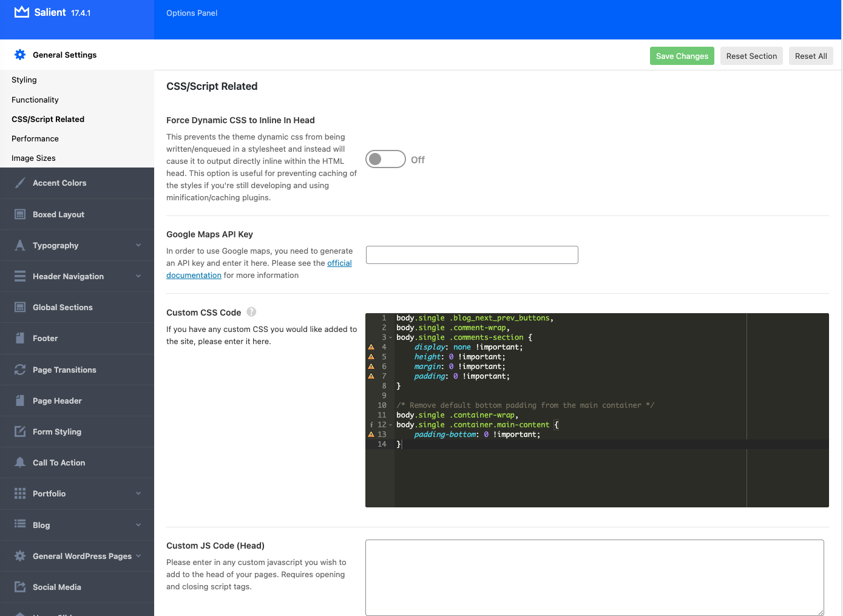843x616 pixels.
Task: Click the Salient crown logo icon
Action: [22, 12]
